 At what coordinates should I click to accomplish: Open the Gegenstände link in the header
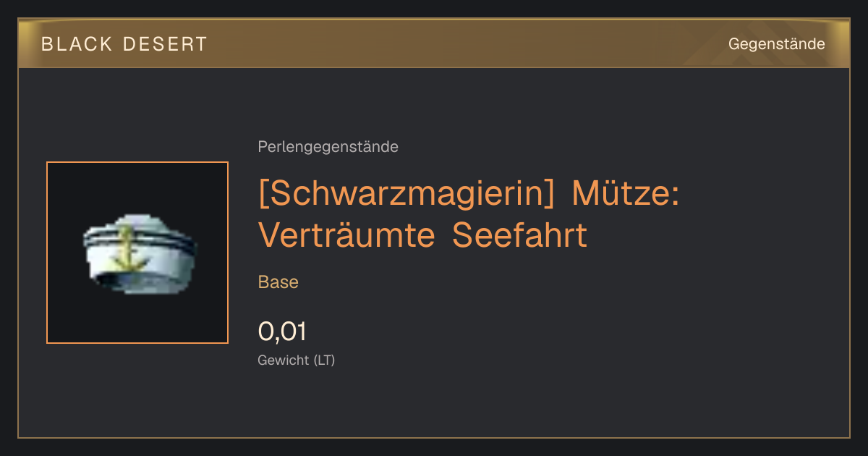click(x=776, y=44)
